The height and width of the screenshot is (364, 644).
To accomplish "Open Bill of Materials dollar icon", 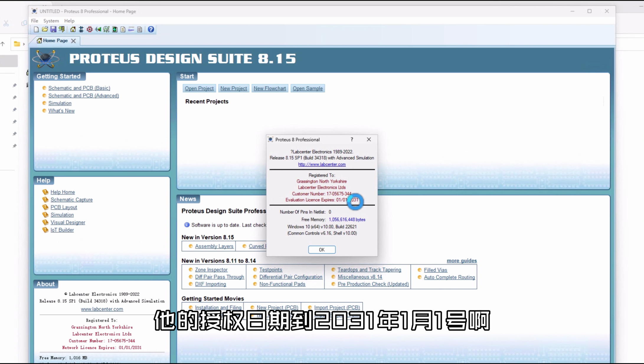I will click(123, 29).
